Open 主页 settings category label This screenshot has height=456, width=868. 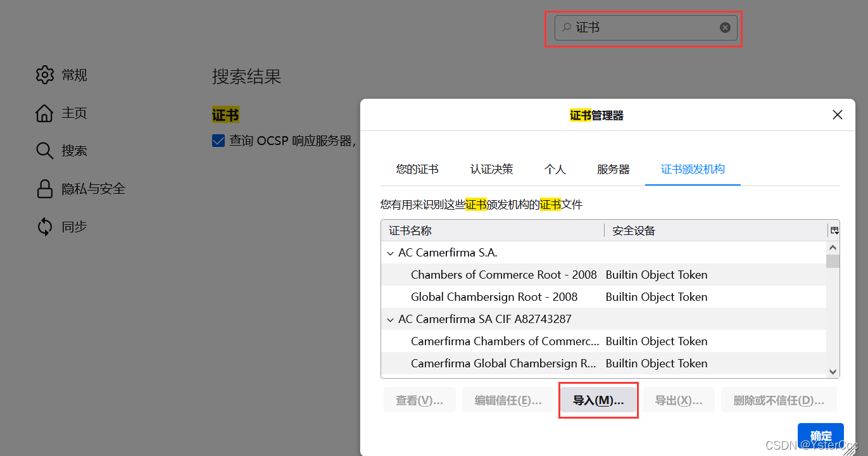pyautogui.click(x=74, y=113)
